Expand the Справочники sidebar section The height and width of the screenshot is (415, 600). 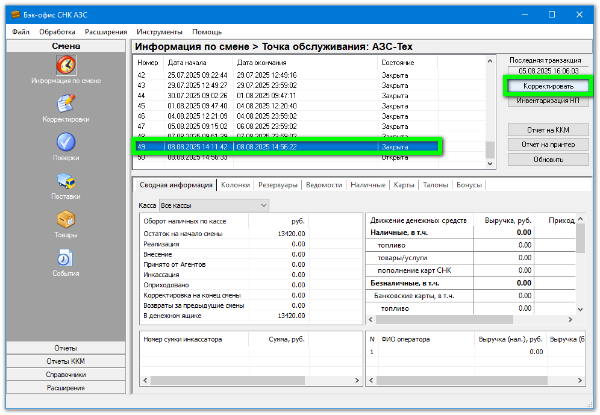pyautogui.click(x=65, y=374)
